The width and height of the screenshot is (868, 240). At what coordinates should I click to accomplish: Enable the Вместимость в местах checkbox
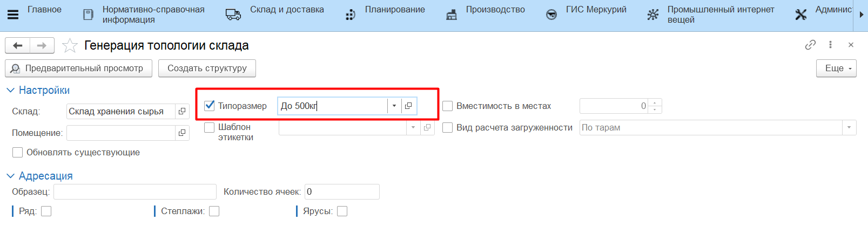447,106
